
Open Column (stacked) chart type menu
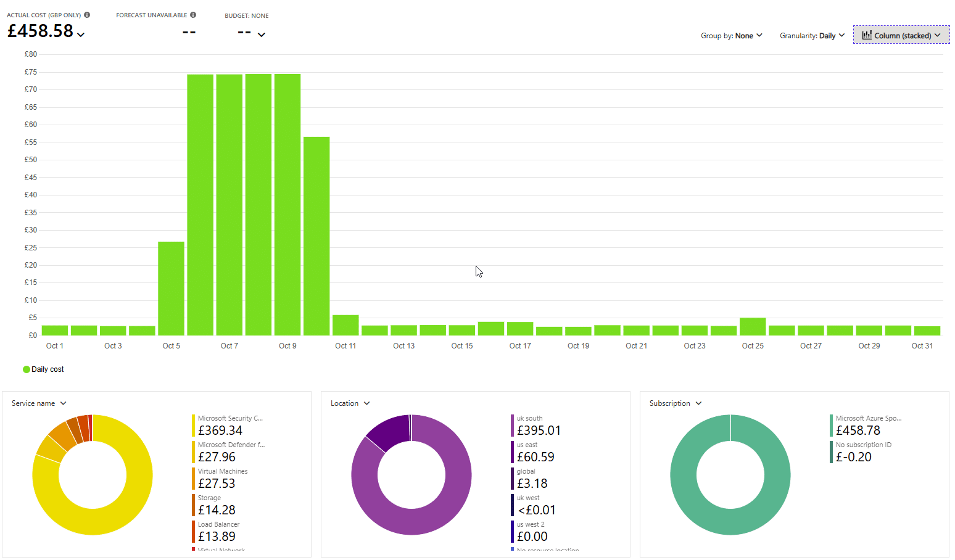tap(901, 35)
